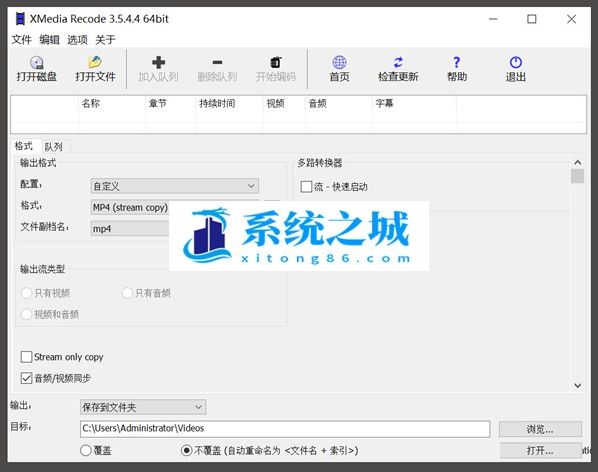This screenshot has width=598, height=472.
Task: Click the 浏览... browse button
Action: [540, 429]
